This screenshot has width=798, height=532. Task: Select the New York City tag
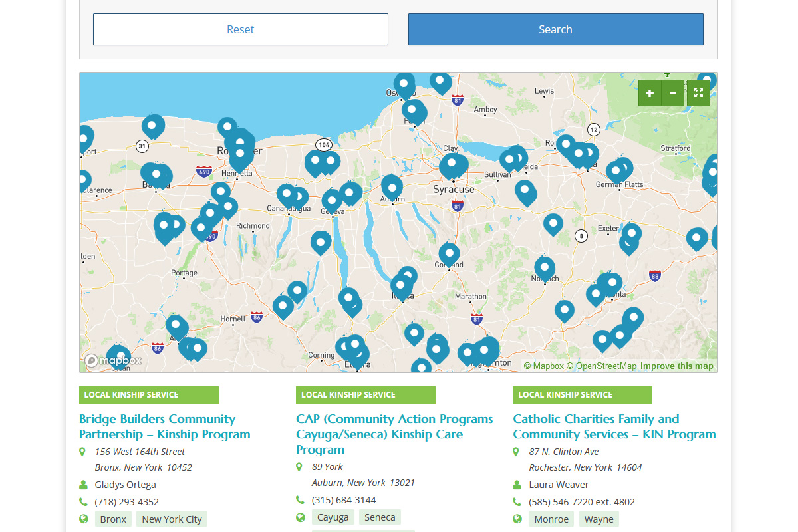pos(172,519)
